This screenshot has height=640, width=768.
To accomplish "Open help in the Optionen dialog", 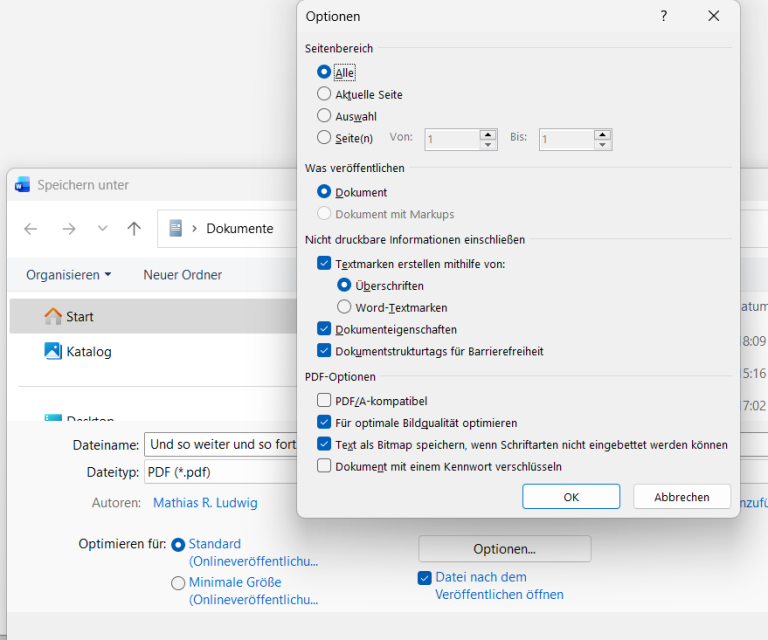I will click(664, 16).
